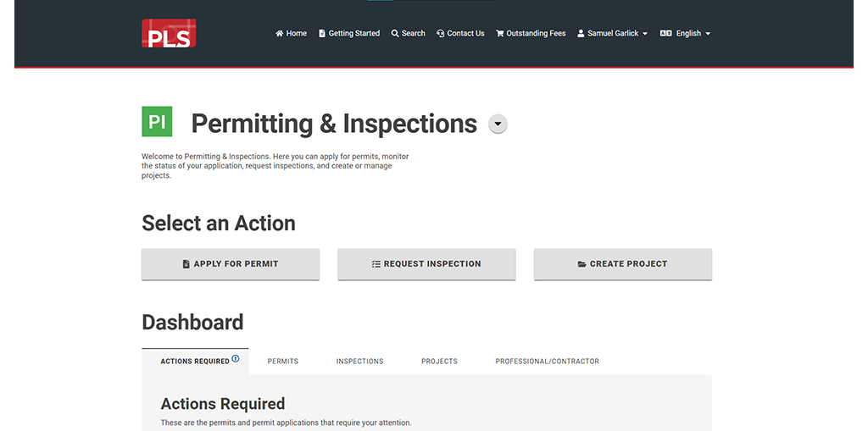
Task: Expand the Permitting & Inspections module switcher arrow
Action: (x=498, y=124)
